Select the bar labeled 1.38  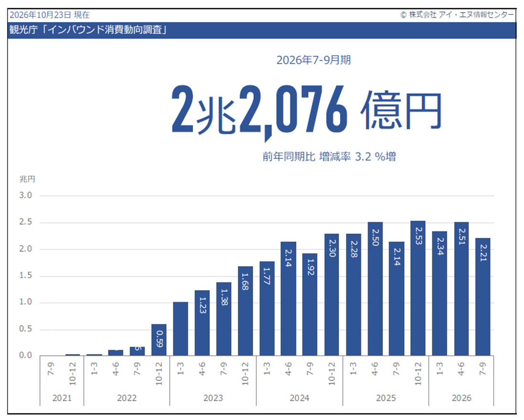[x=224, y=319]
